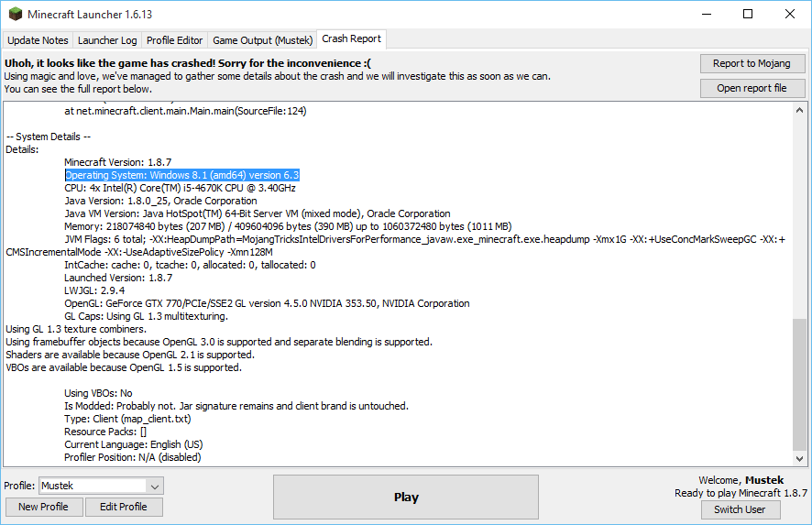Click the Report to Mojang button
The width and height of the screenshot is (812, 525).
(752, 64)
